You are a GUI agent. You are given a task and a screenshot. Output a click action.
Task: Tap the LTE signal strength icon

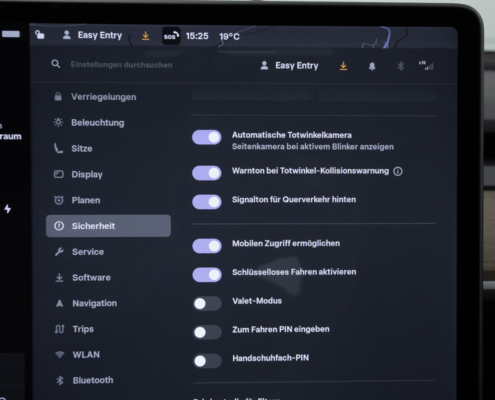(x=426, y=66)
